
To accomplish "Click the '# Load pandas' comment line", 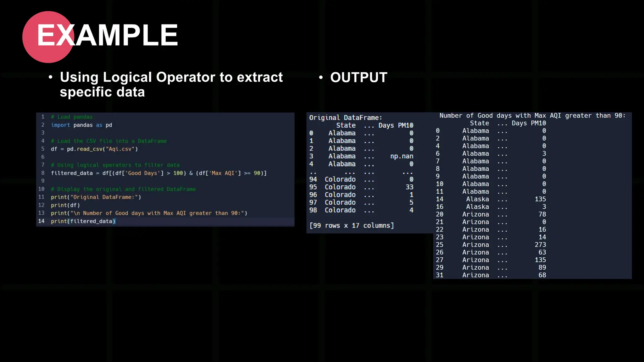I will [72, 117].
